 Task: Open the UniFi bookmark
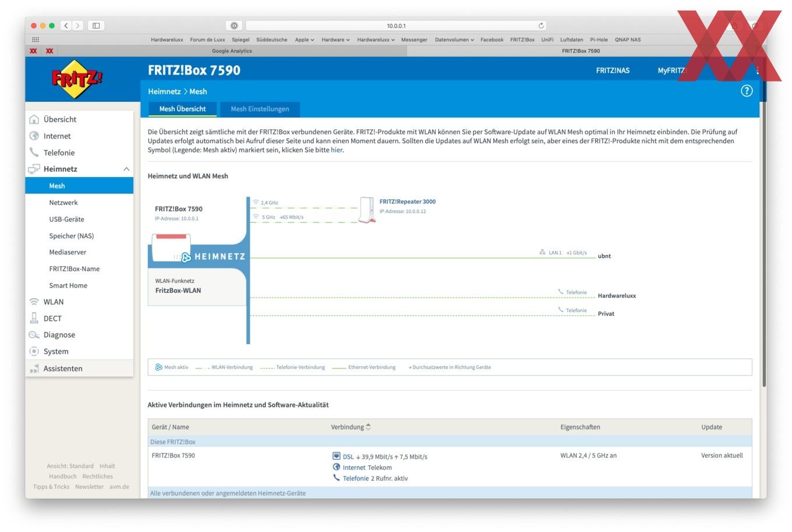coord(547,40)
